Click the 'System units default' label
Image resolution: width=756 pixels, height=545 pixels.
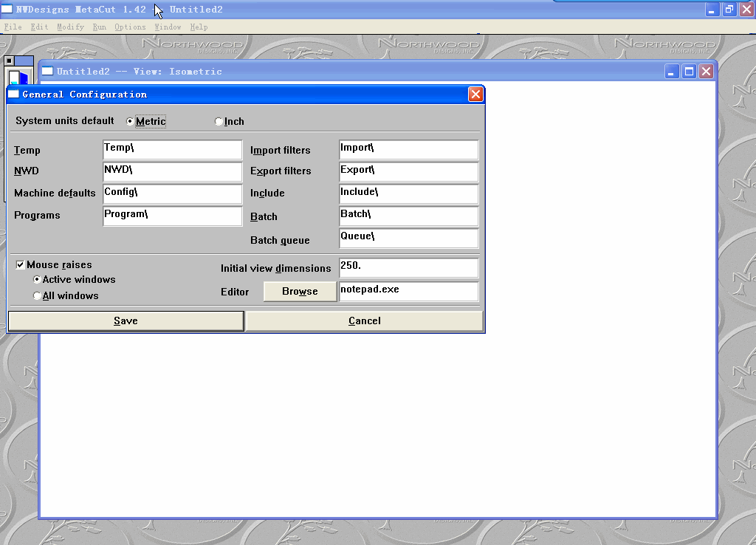point(65,120)
